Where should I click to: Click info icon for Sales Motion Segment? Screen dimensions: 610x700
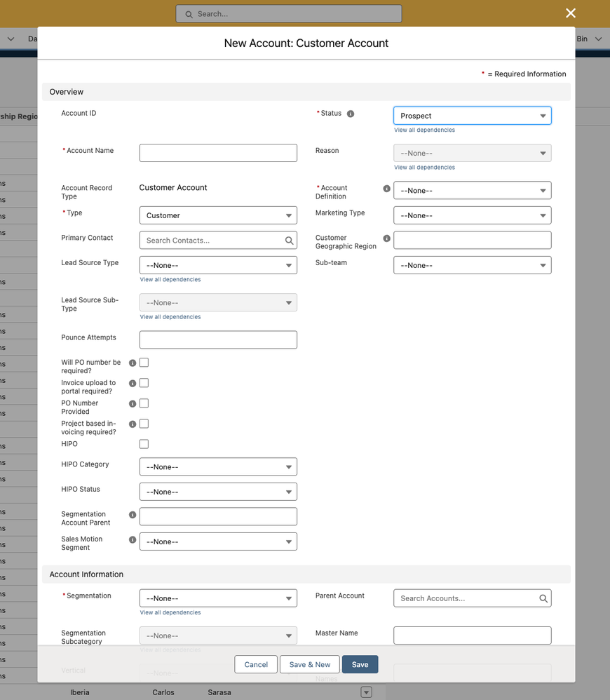(133, 540)
